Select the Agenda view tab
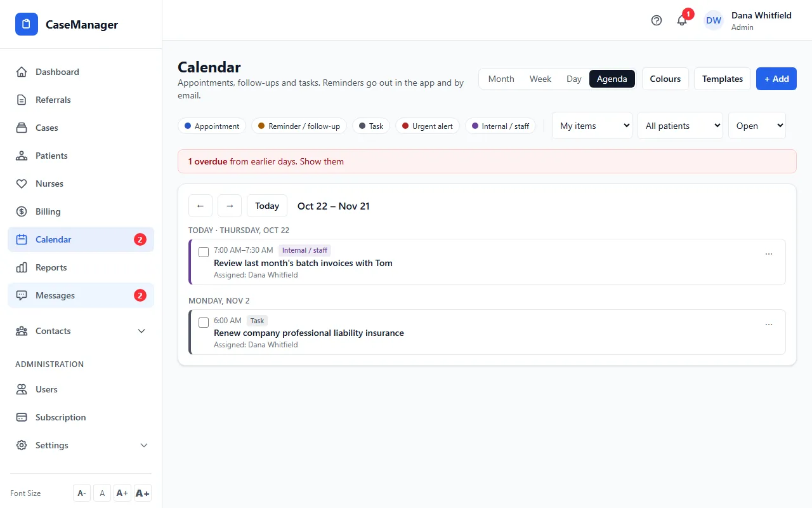812x508 pixels. 612,79
